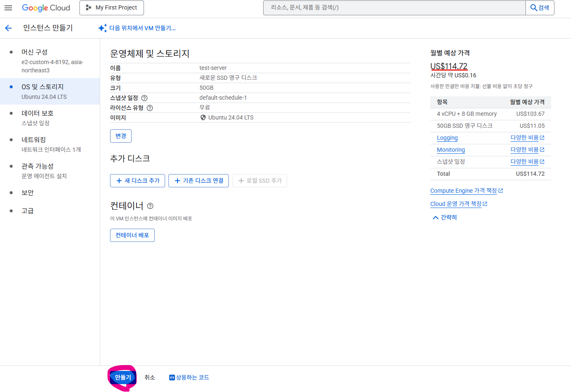Collapse pricing details with 간략히
571x392 pixels.
click(x=445, y=218)
